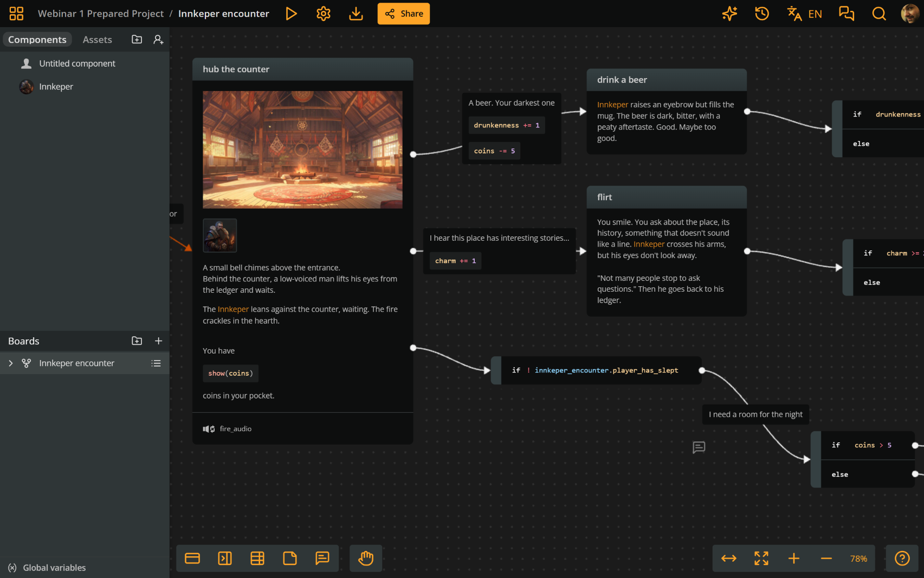The height and width of the screenshot is (578, 924).
Task: Fit board to width
Action: (x=729, y=558)
